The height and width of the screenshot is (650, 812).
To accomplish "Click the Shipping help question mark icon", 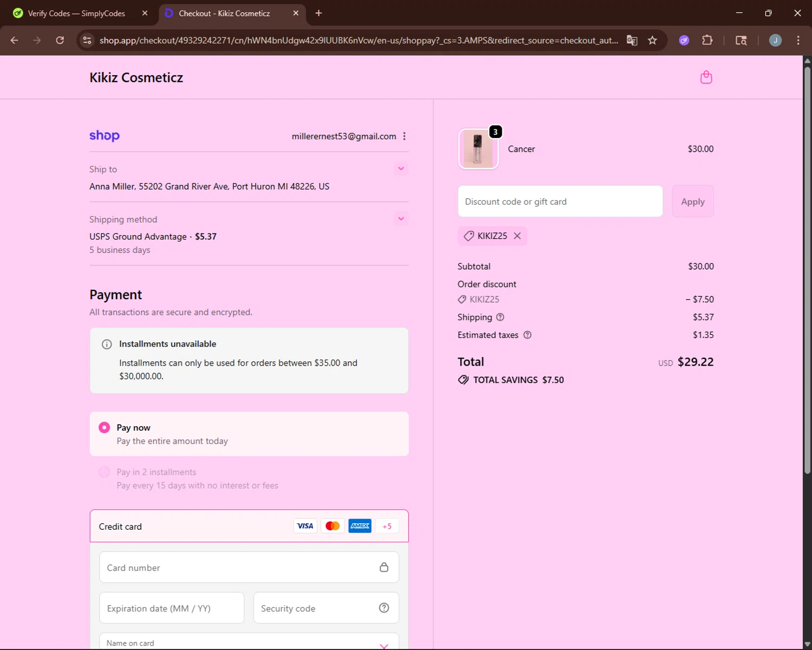I will [x=500, y=317].
